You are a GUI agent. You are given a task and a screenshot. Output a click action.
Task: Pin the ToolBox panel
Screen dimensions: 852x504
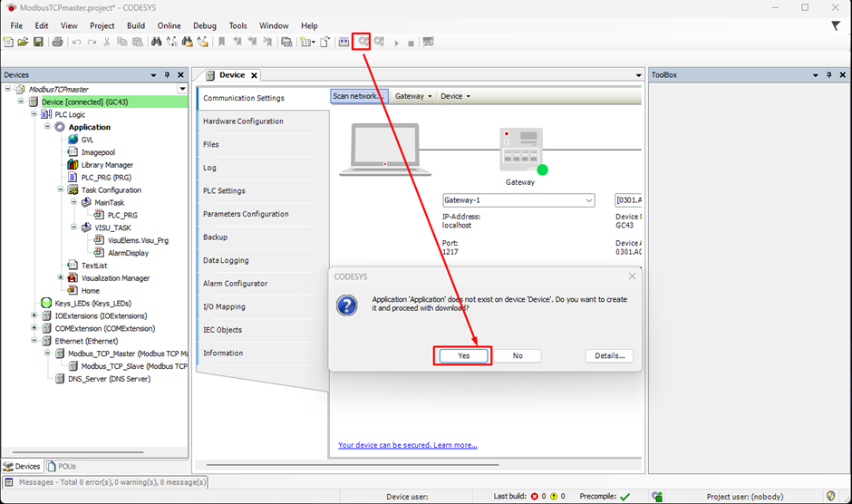[x=829, y=75]
